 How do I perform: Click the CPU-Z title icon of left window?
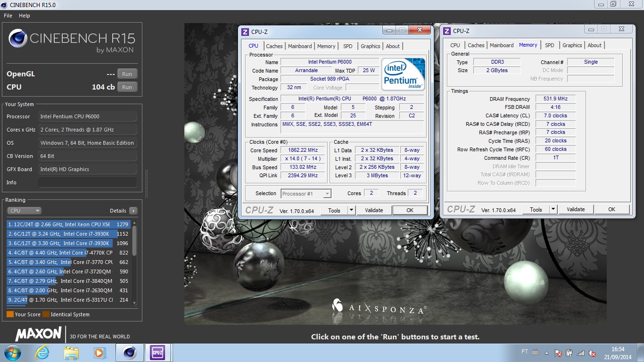245,32
